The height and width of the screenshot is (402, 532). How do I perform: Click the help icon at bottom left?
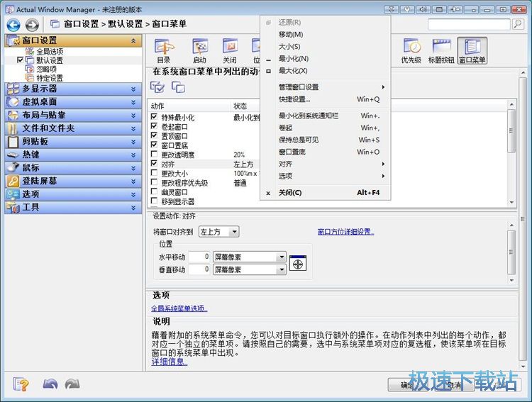pyautogui.click(x=21, y=384)
